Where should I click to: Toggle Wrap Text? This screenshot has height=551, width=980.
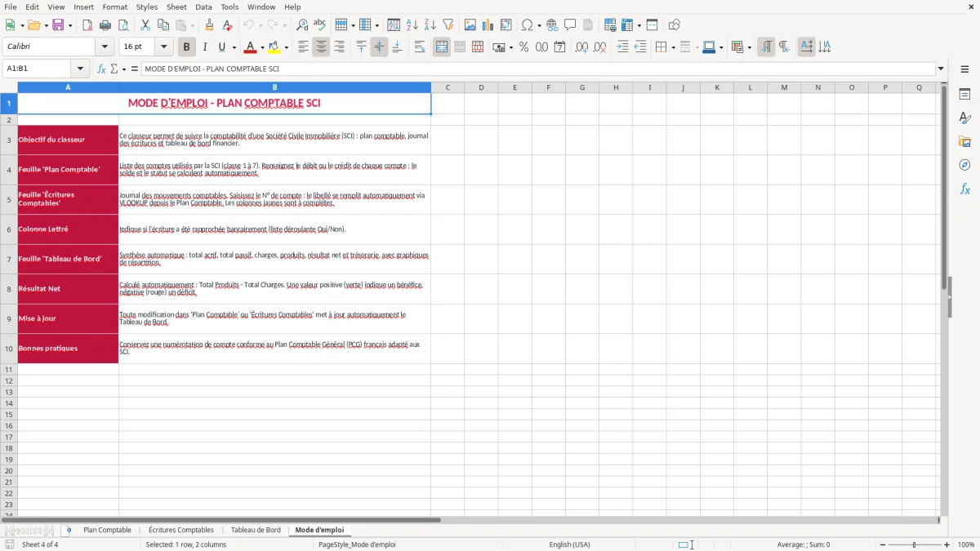[x=420, y=47]
